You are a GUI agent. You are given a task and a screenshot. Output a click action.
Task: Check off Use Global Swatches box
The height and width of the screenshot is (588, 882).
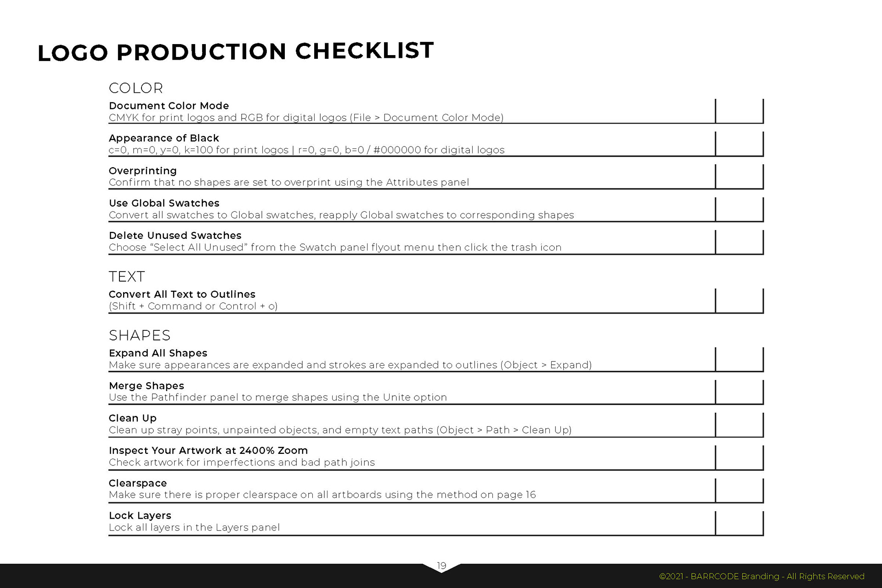coord(739,209)
